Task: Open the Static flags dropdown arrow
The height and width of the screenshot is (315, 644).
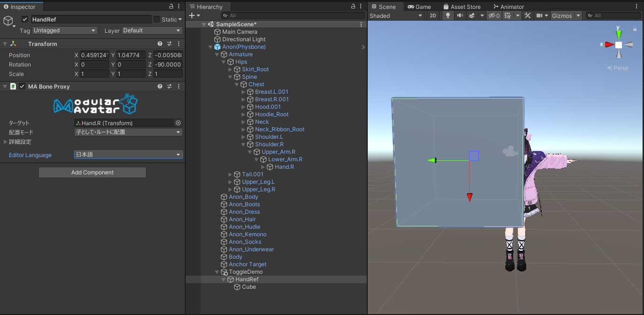Action: (180, 20)
